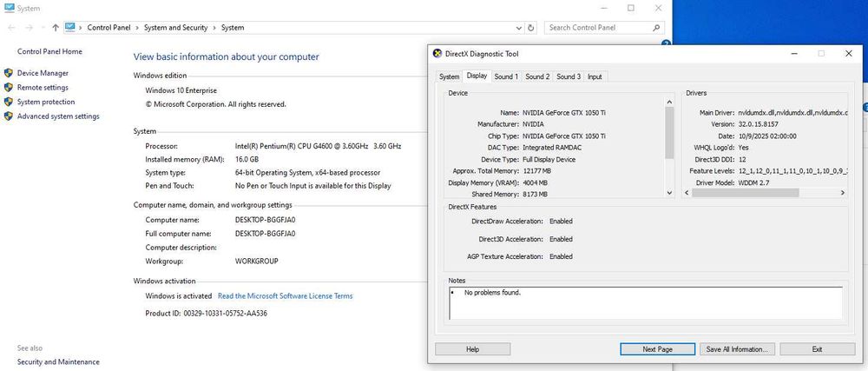
Task: Read the Microsoft Software License Terms
Action: tap(285, 295)
